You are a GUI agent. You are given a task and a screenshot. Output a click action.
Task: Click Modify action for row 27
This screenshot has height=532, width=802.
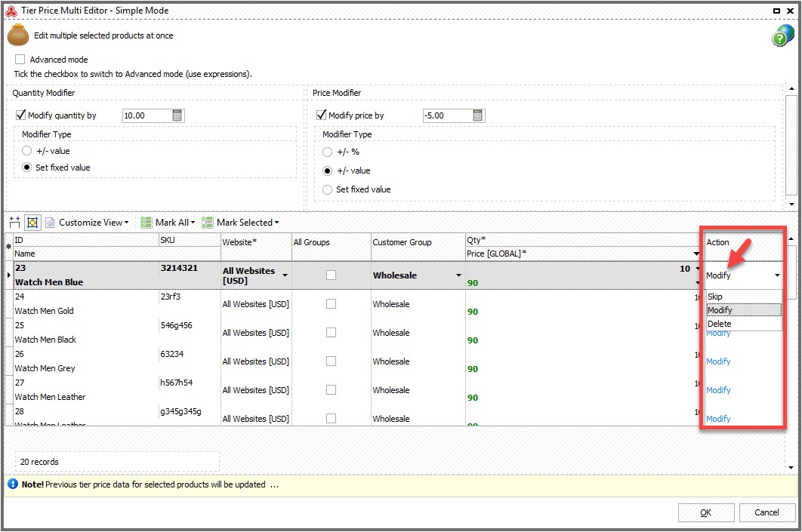[x=718, y=390]
